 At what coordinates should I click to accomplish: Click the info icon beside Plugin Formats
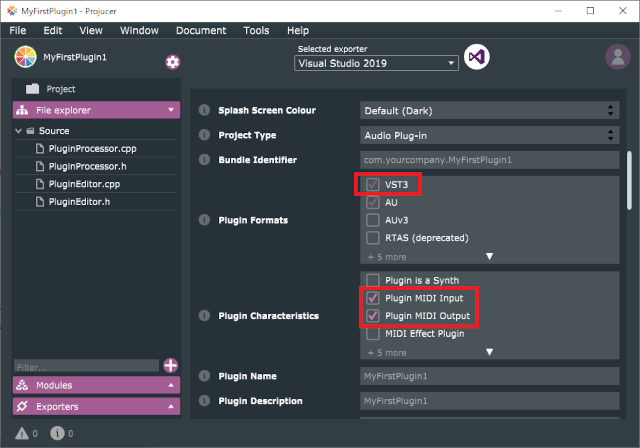pyautogui.click(x=204, y=220)
